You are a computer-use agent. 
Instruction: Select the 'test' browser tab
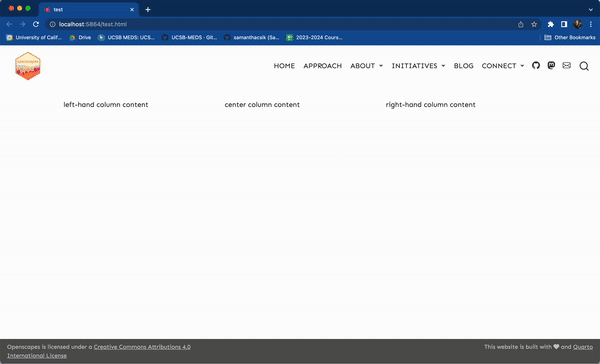click(x=89, y=10)
